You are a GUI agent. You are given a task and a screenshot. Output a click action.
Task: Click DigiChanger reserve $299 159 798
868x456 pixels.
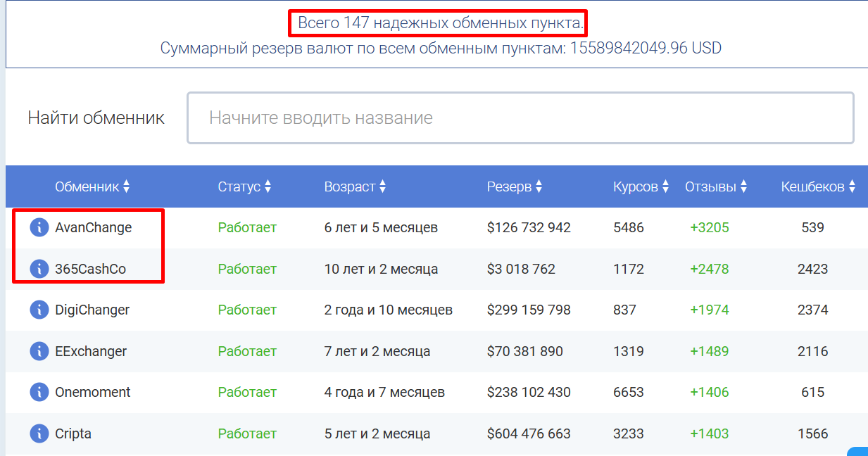(x=529, y=310)
